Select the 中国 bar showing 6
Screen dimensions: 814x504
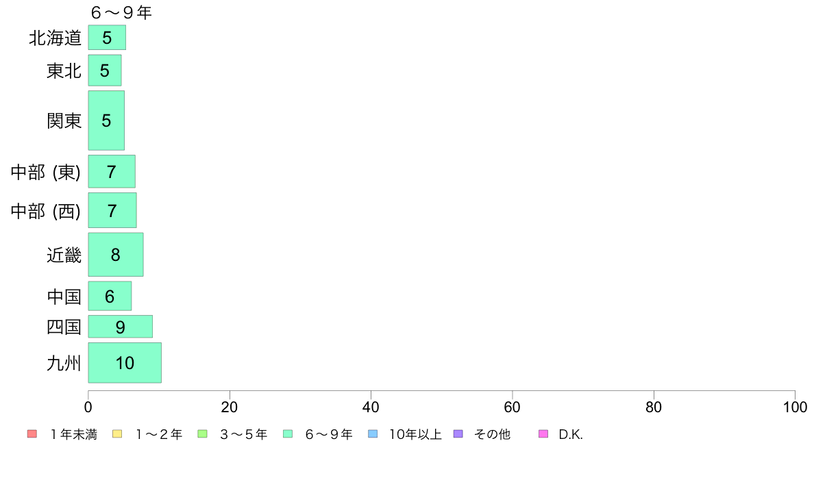pos(110,296)
